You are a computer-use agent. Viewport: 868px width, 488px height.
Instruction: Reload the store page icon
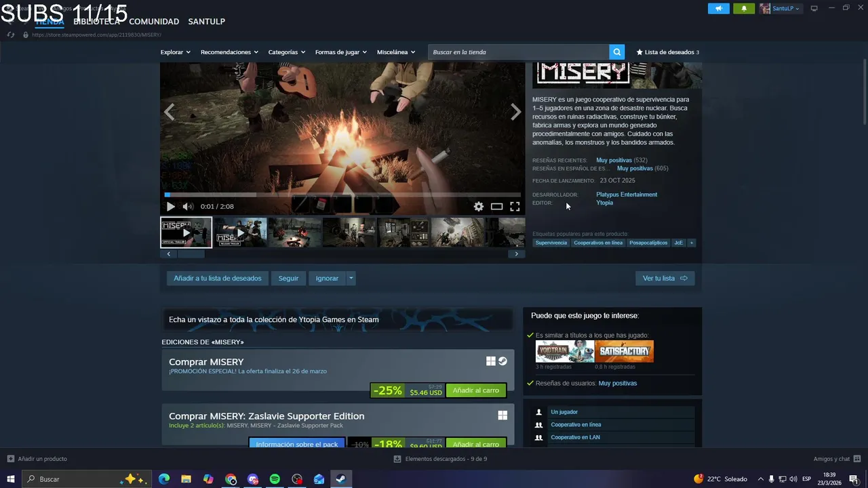11,35
